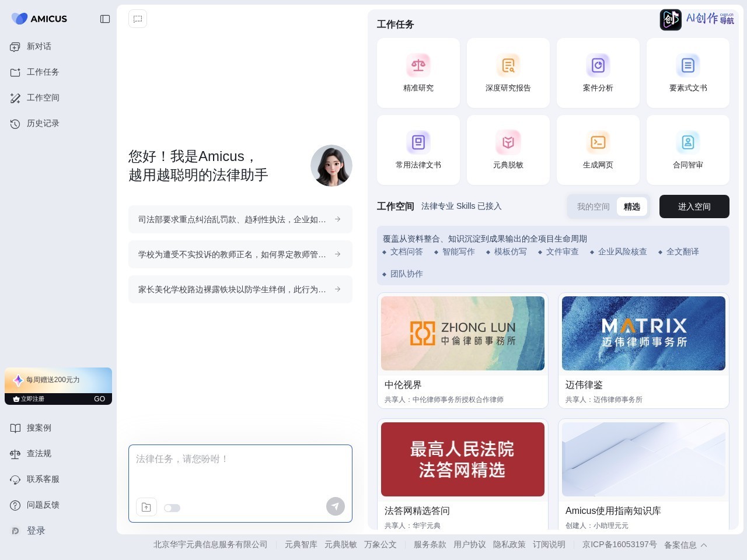Image resolution: width=747 pixels, height=560 pixels.
Task: Open the 法答网精选答问 workspace card
Action: tap(463, 474)
